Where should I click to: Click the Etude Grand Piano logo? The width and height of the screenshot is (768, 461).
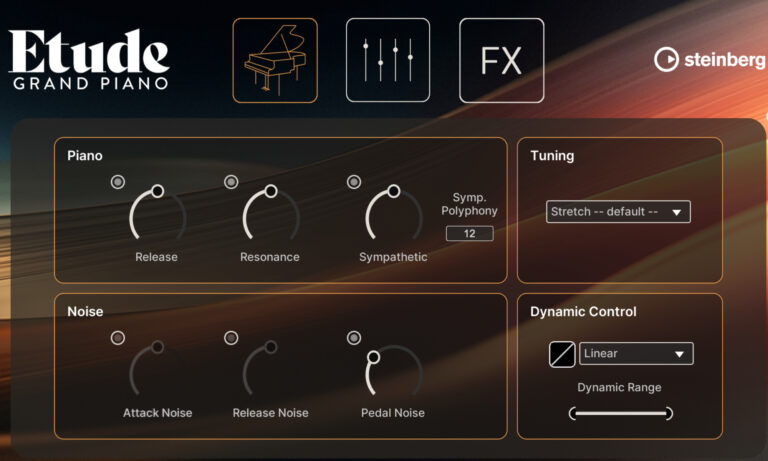click(x=89, y=60)
